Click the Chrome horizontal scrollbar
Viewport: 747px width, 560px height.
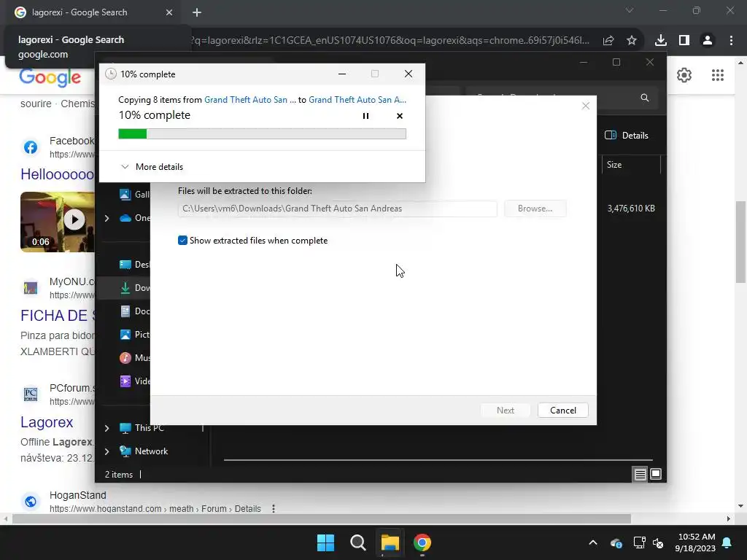(322, 518)
